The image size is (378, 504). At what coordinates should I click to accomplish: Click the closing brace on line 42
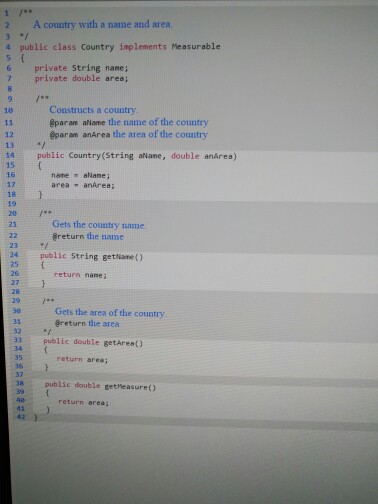[36, 417]
